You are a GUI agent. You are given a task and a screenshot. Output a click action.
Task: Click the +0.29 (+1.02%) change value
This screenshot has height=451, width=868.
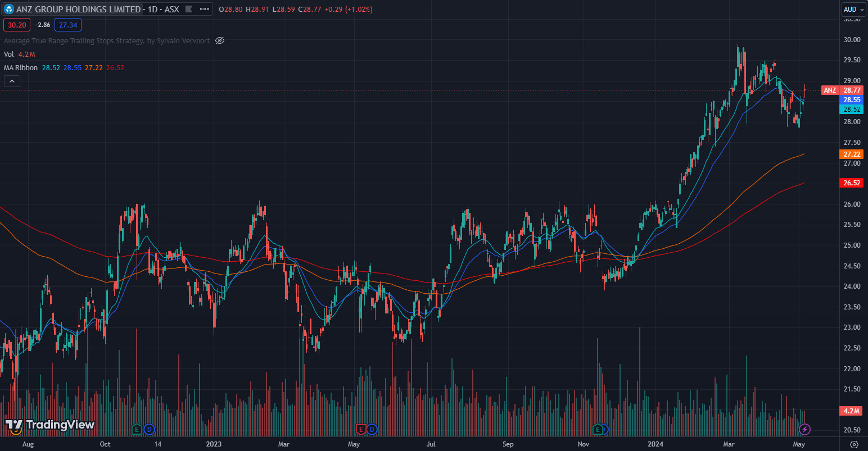(x=349, y=10)
